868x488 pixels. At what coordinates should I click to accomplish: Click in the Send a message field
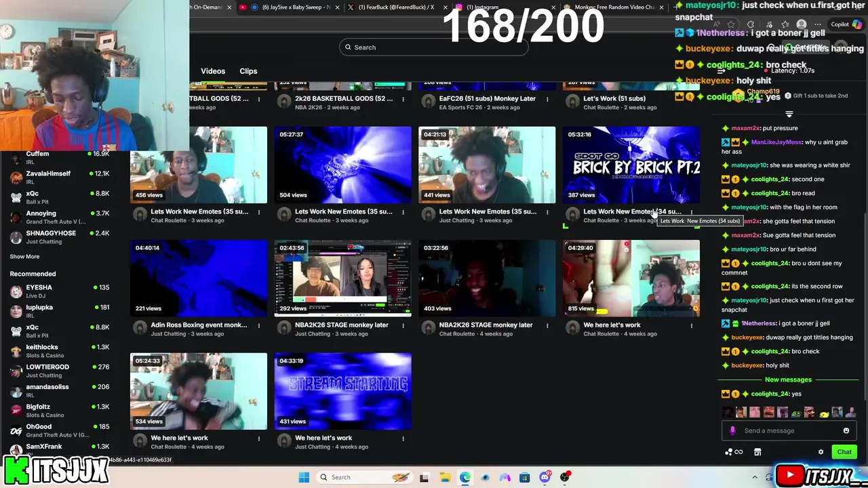tap(789, 431)
